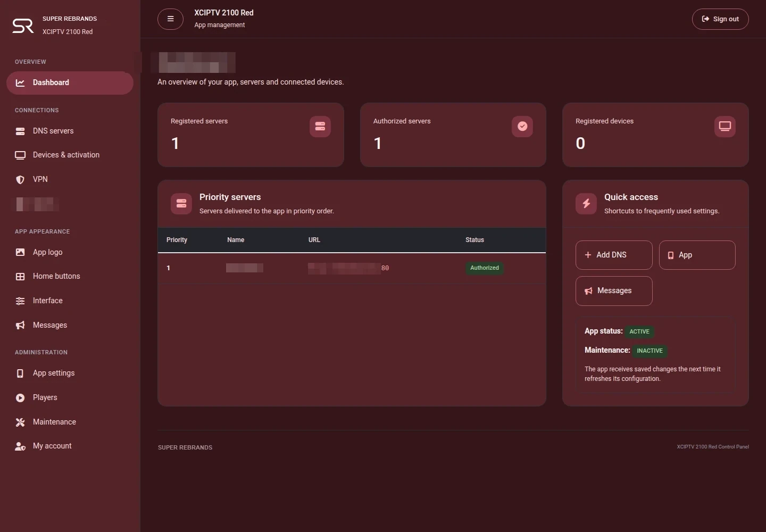Click the Status column header

pyautogui.click(x=474, y=240)
